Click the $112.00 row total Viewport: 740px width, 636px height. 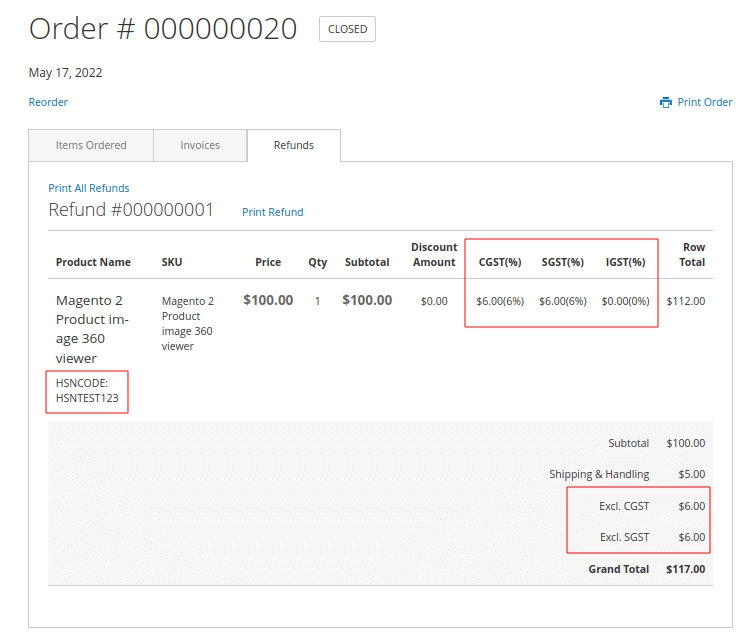click(x=686, y=301)
